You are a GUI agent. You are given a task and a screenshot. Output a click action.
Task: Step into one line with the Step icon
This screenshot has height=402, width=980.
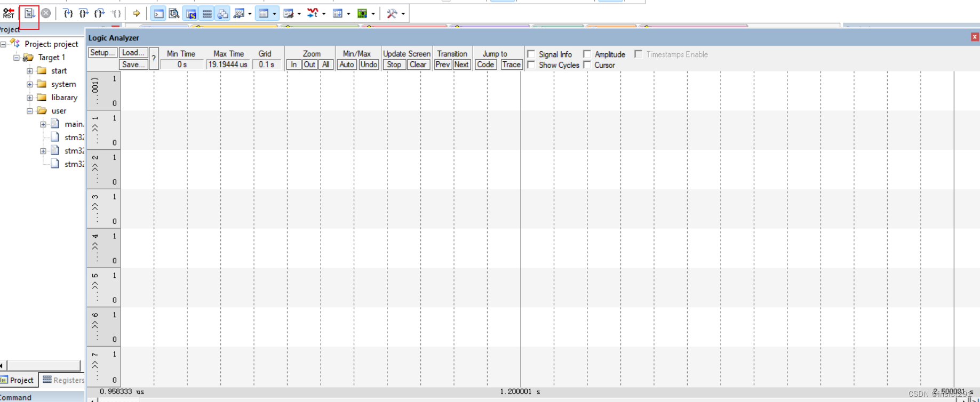click(x=68, y=13)
